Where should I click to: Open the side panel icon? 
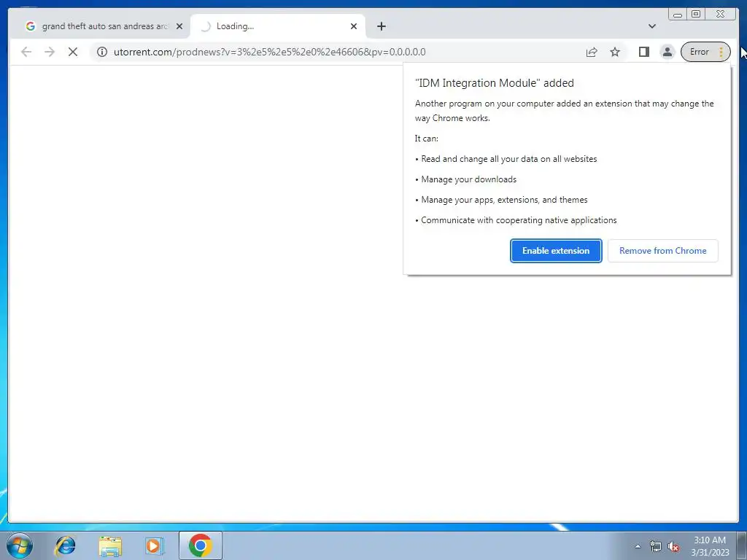click(x=643, y=52)
